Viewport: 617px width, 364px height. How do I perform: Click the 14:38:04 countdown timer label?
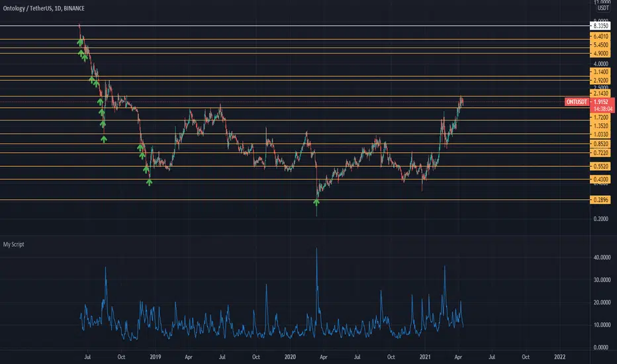pos(602,109)
